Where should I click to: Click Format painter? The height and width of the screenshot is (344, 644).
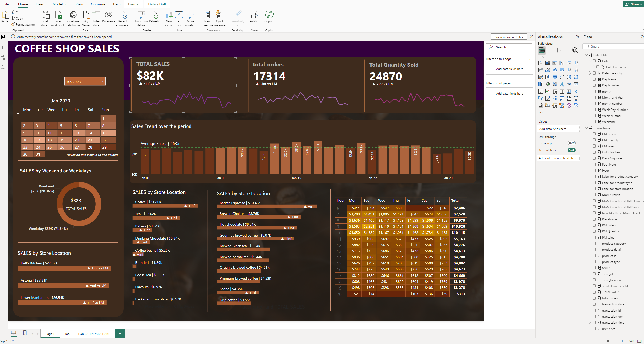click(x=23, y=25)
